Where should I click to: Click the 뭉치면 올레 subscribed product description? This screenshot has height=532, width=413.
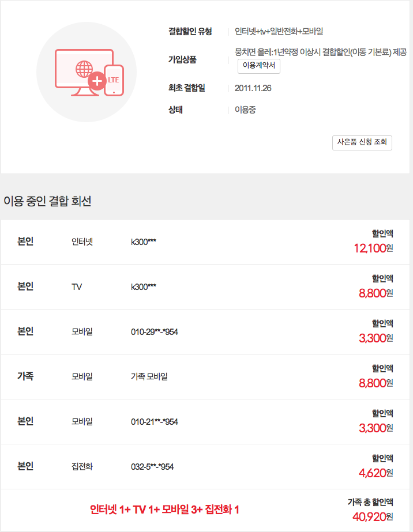tap(321, 52)
